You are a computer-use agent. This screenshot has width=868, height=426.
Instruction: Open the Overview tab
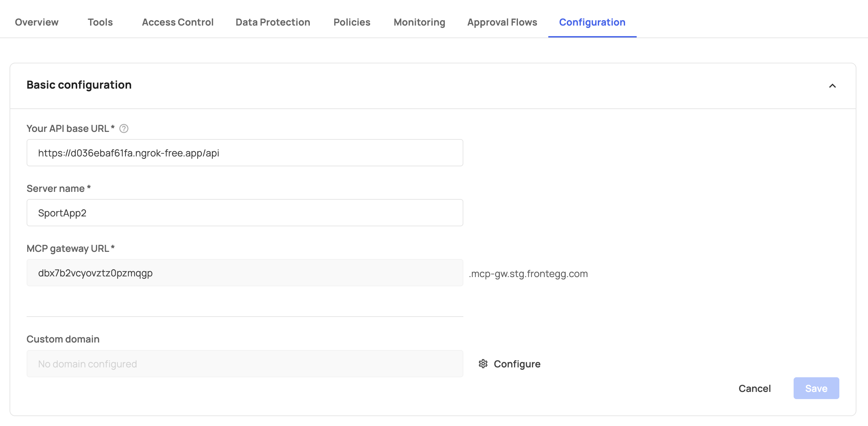point(37,22)
